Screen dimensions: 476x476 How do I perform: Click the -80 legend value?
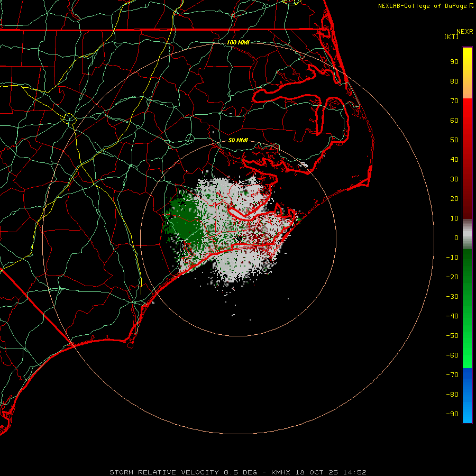point(452,395)
